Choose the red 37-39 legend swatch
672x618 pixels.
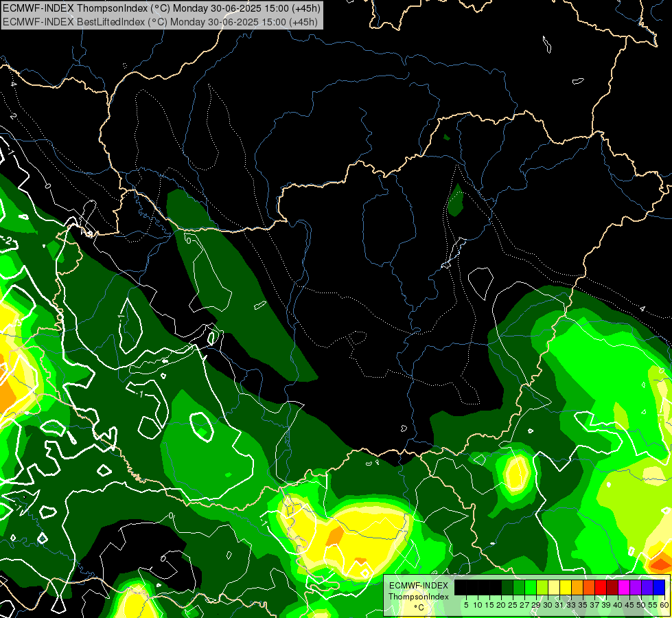pyautogui.click(x=601, y=587)
